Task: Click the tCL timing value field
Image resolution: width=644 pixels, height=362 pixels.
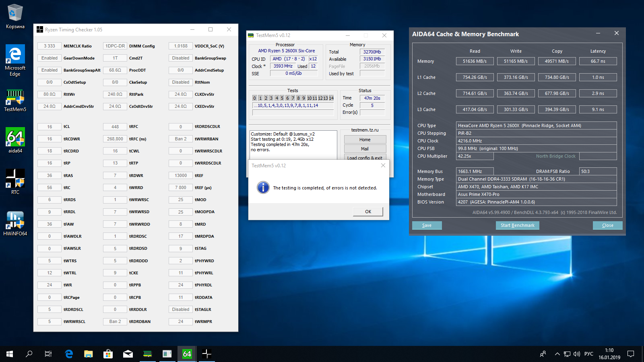Action: click(50, 127)
